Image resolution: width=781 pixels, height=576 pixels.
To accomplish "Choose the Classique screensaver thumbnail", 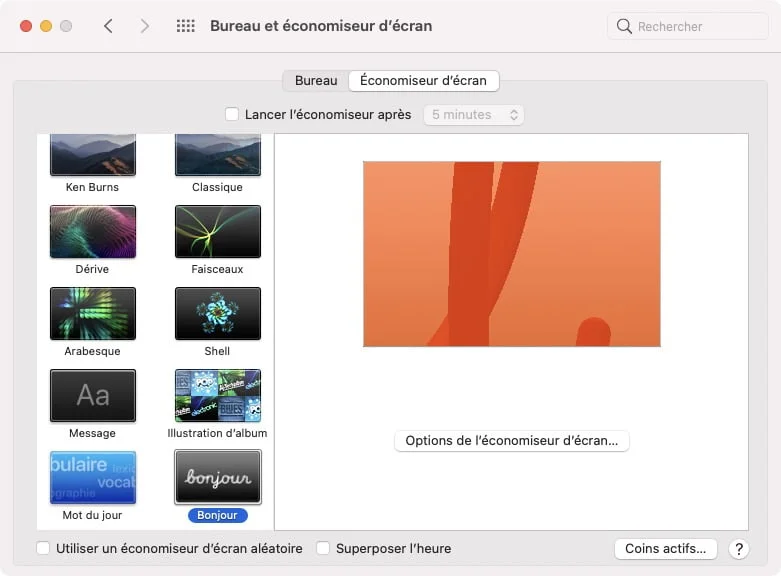I will 218,154.
